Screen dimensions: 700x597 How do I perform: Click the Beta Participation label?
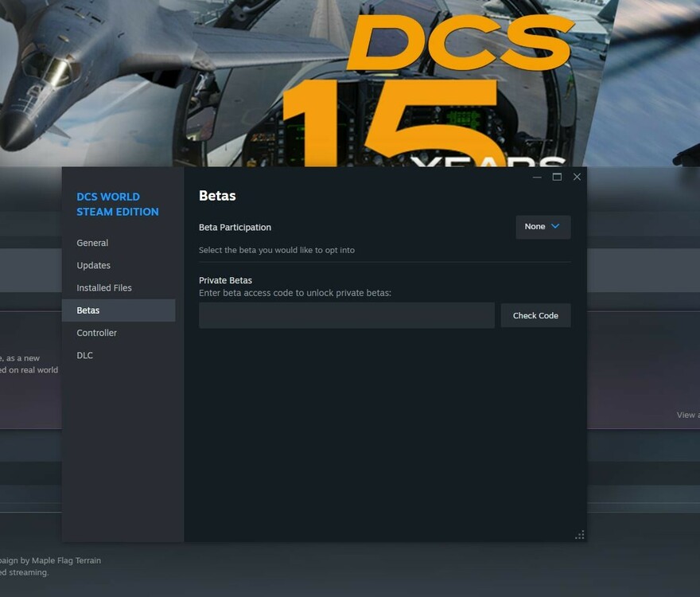(x=235, y=227)
